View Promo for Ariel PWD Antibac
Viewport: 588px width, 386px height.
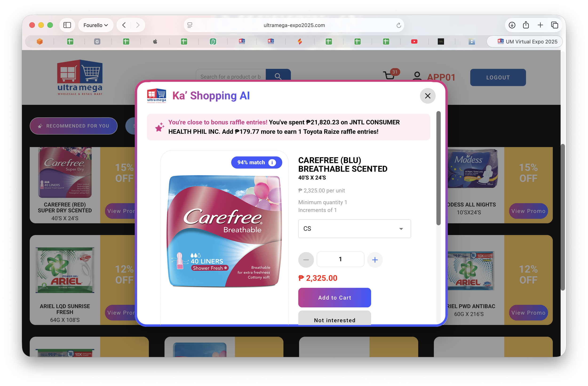click(x=528, y=312)
